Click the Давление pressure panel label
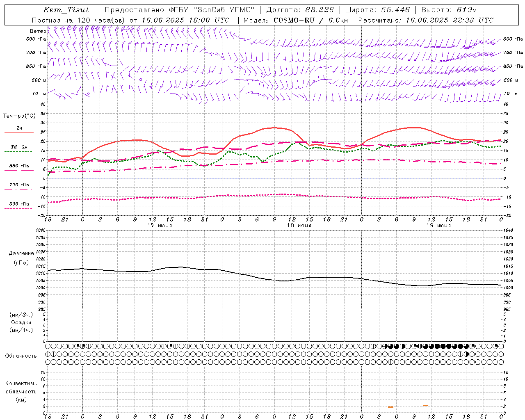 click(x=21, y=253)
